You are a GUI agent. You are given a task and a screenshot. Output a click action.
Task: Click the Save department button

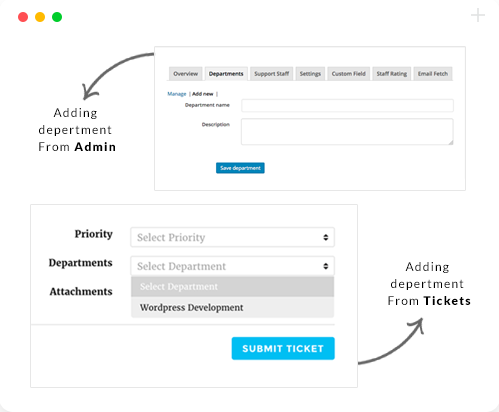pyautogui.click(x=240, y=168)
